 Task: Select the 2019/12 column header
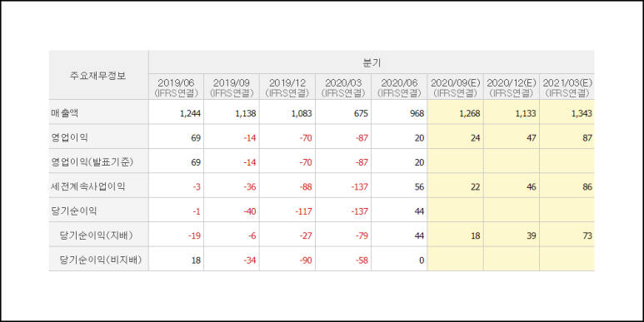[x=287, y=87]
